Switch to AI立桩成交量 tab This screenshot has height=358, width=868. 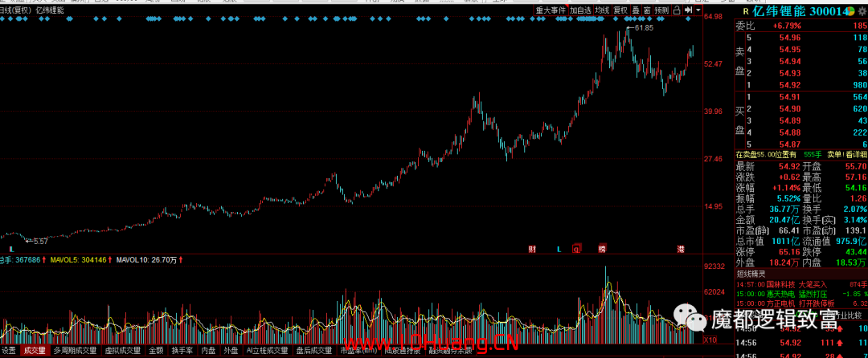268,350
